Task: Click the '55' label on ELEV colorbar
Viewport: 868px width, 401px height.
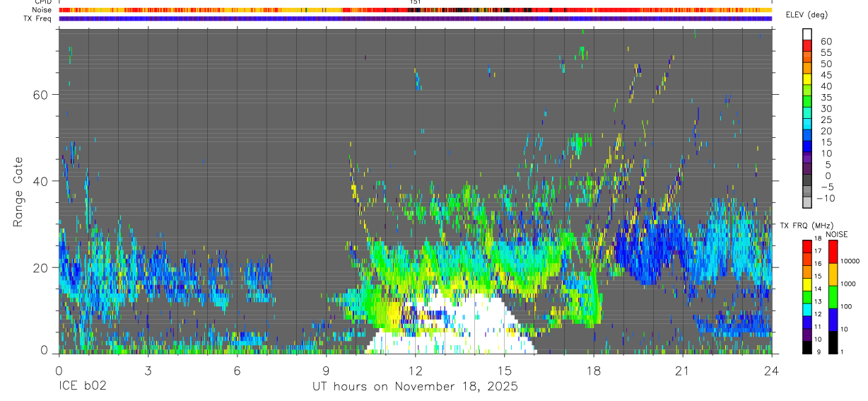Action: 826,53
